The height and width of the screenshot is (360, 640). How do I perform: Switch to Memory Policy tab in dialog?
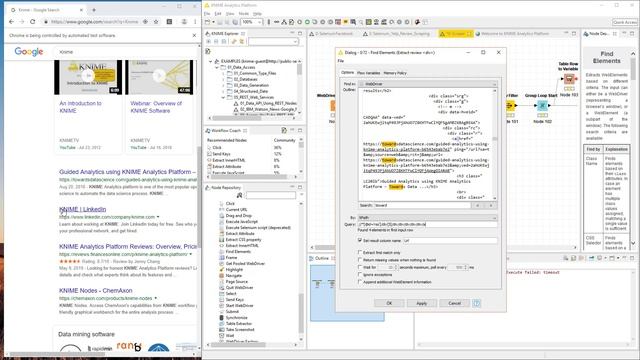point(395,73)
